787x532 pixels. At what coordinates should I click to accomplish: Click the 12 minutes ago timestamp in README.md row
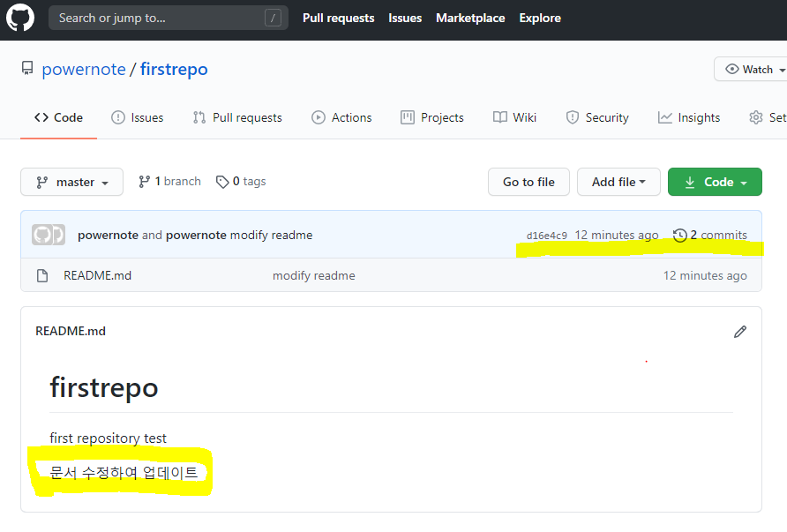(x=705, y=275)
